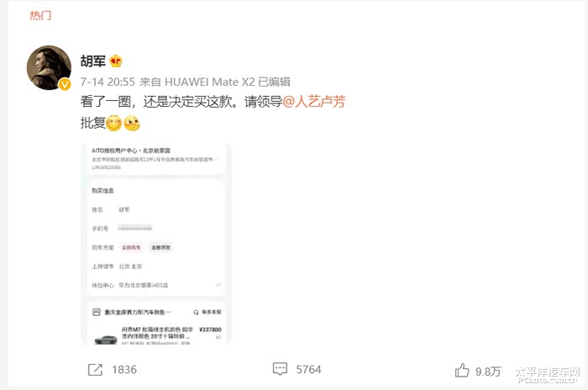Expand the 体验中心 dropdown chevron
Viewport: 588px width, 390px height.
pos(218,285)
